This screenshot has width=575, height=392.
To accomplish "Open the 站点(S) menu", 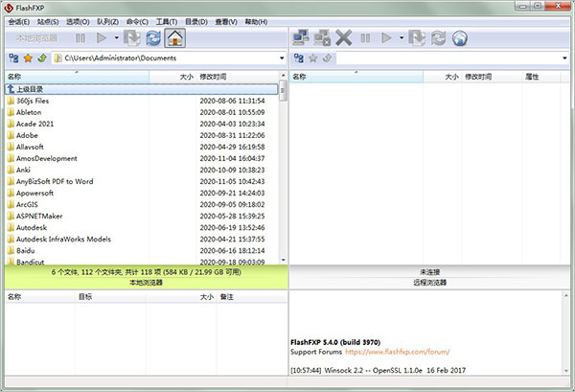I will coord(48,22).
